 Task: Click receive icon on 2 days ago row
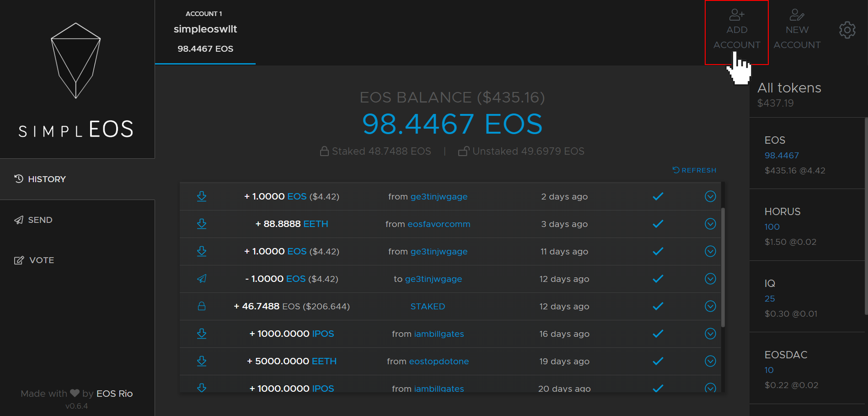point(202,196)
